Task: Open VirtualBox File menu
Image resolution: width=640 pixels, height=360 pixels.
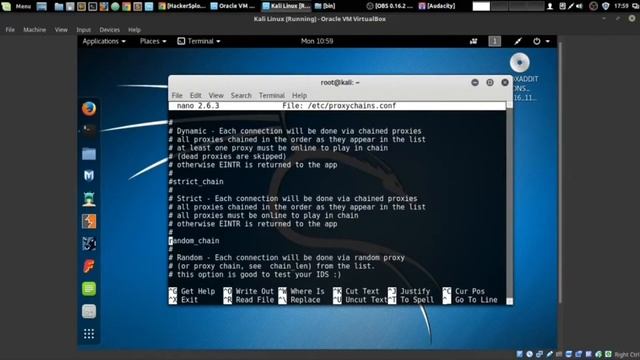Action: point(10,30)
